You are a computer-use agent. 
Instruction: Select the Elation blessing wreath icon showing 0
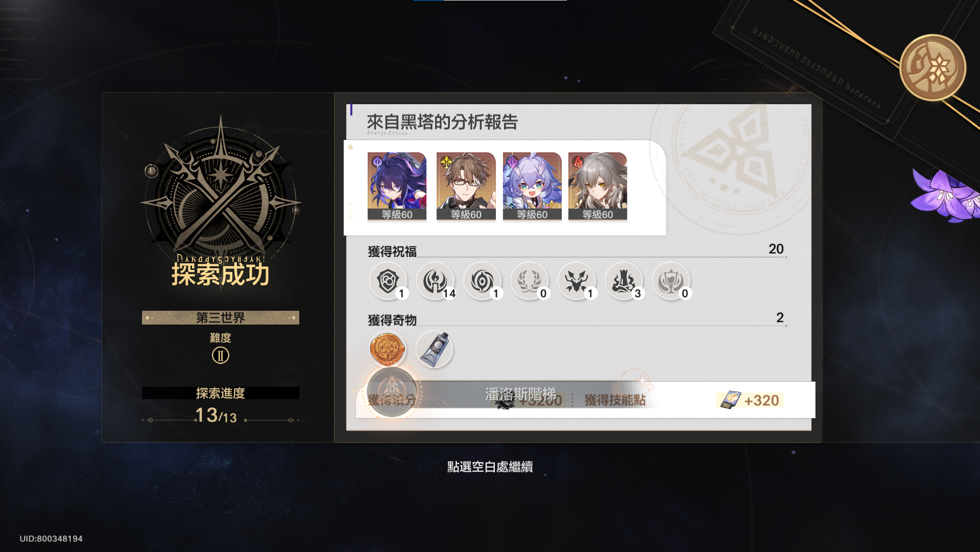[530, 281]
